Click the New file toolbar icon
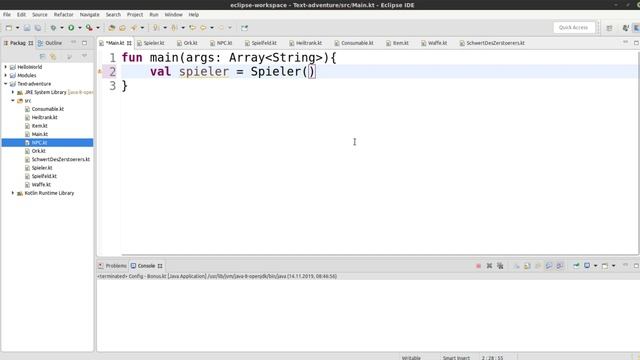 (9, 28)
